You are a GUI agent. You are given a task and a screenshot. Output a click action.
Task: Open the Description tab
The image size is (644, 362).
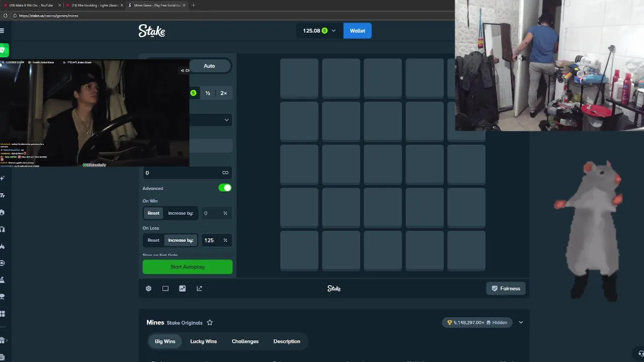pyautogui.click(x=287, y=341)
